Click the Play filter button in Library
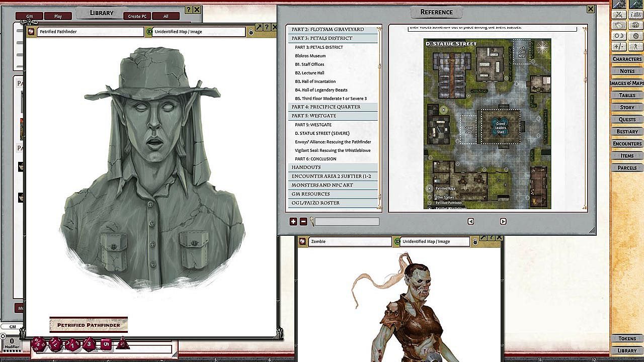Image resolution: width=644 pixels, height=362 pixels. pos(58,16)
